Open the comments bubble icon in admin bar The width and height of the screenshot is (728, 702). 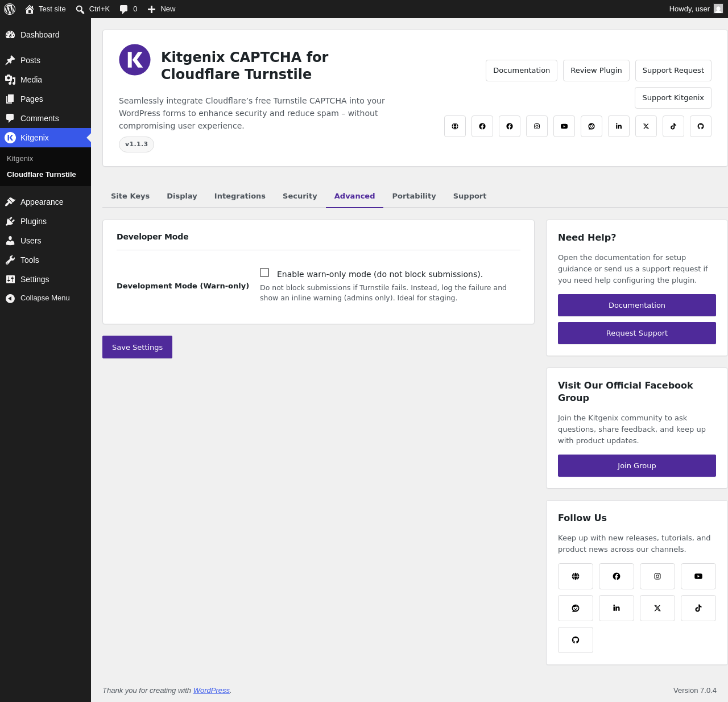123,9
